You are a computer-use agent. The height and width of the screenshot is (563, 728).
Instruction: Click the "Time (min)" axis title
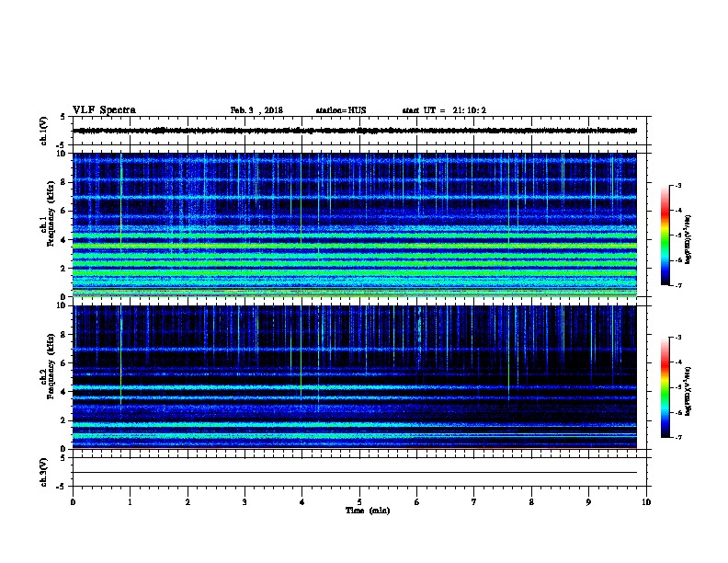368,511
